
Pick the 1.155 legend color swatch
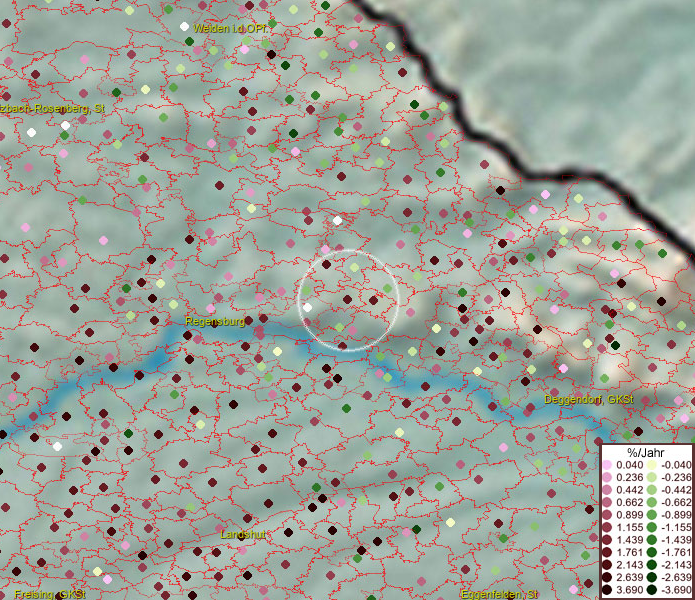click(607, 527)
